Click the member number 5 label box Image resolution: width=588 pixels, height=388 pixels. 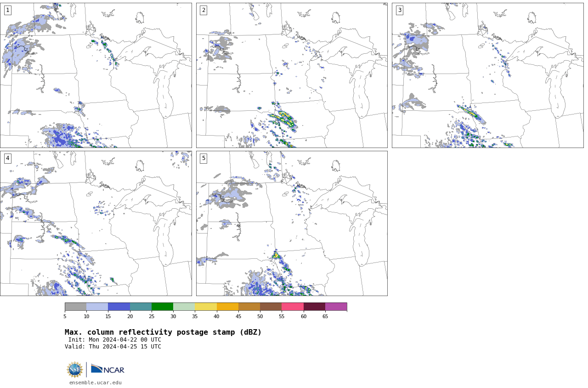(204, 158)
